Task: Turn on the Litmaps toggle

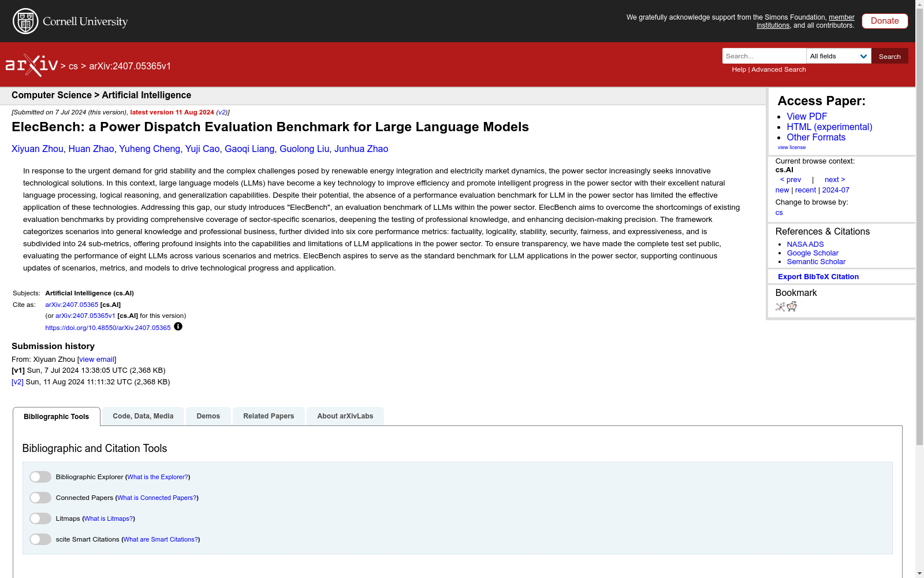Action: click(40, 518)
